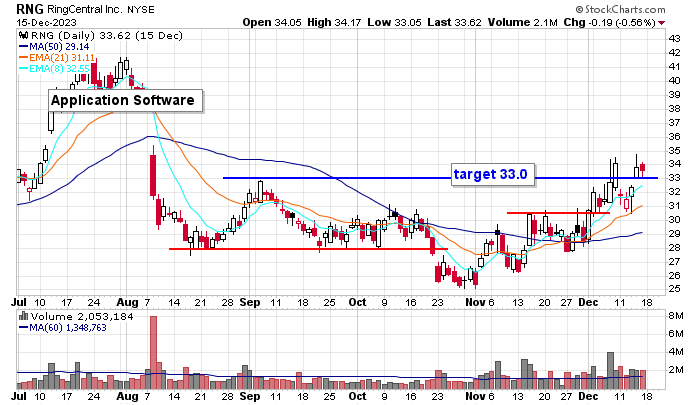Click the Low 33.05 value
This screenshot has height=405, width=700.
(x=394, y=22)
